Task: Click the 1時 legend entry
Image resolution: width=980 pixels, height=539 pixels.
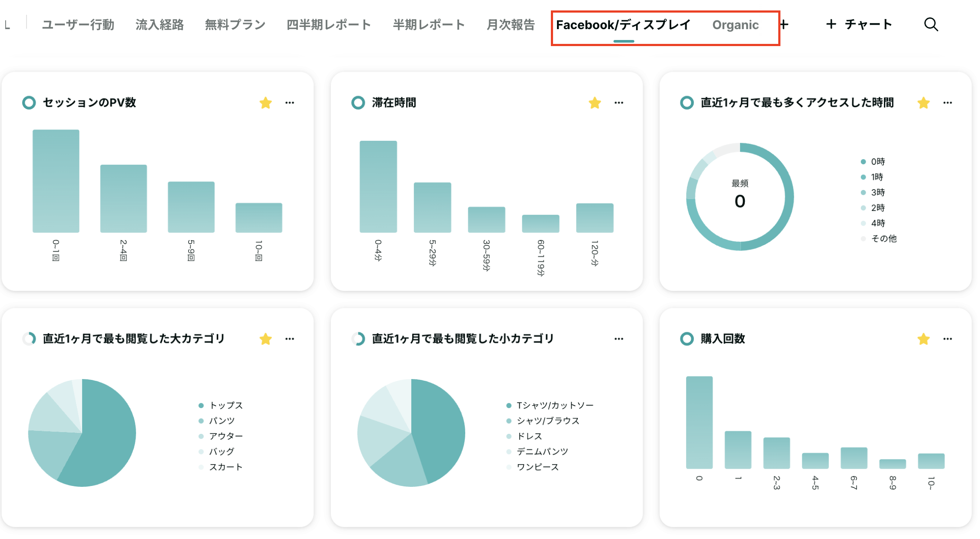Action: [872, 177]
